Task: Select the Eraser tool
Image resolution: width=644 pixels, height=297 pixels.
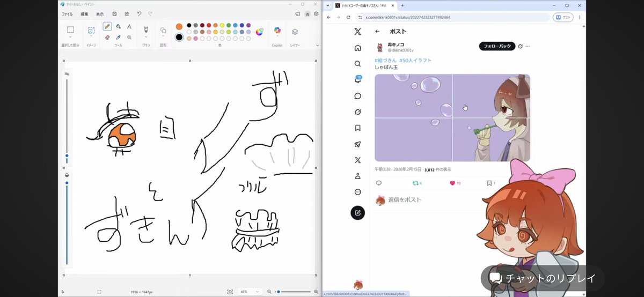Action: click(x=107, y=38)
